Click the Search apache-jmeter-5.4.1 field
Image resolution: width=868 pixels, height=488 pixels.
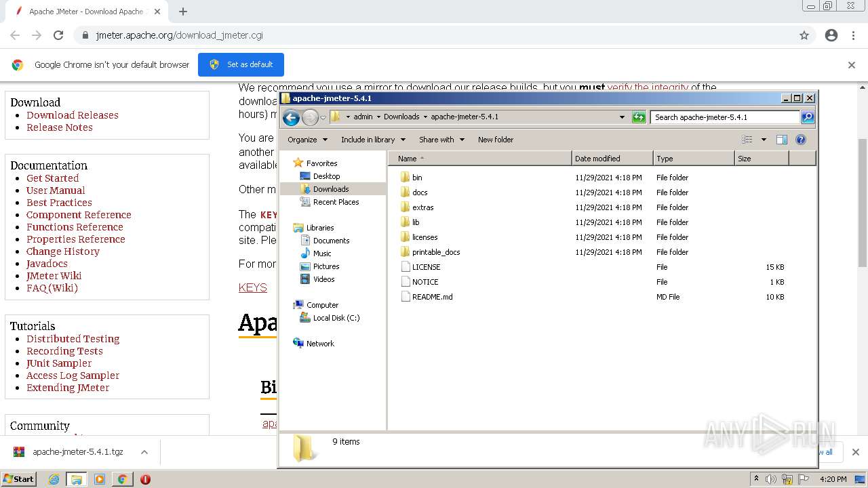click(725, 117)
